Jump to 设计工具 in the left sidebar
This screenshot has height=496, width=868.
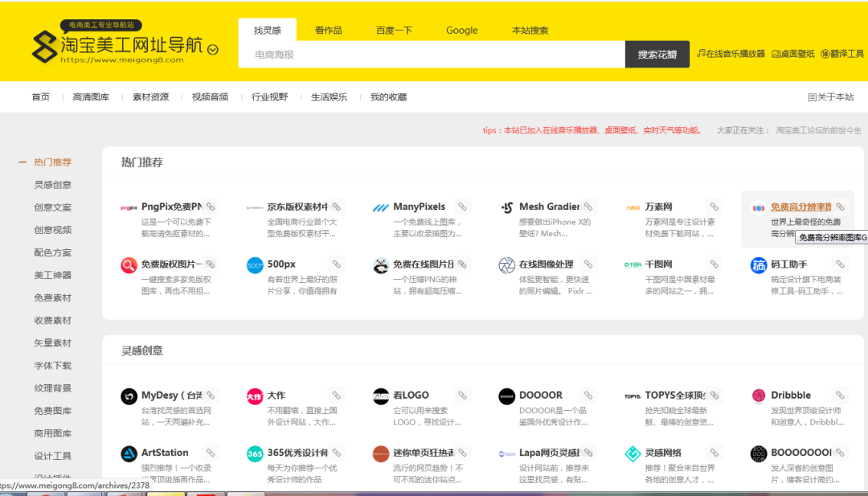coord(52,456)
